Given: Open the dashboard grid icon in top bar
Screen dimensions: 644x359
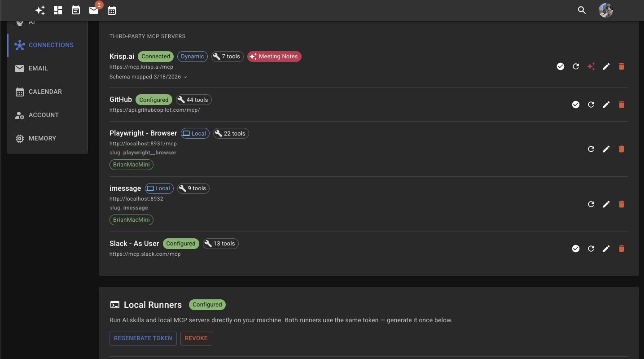Looking at the screenshot, I should pos(58,10).
